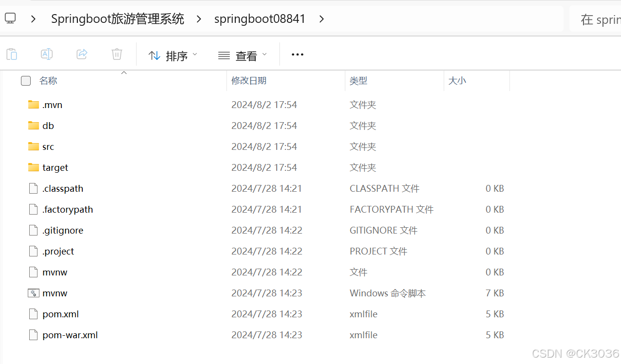Click the .project file icon
The image size is (621, 364).
point(33,251)
